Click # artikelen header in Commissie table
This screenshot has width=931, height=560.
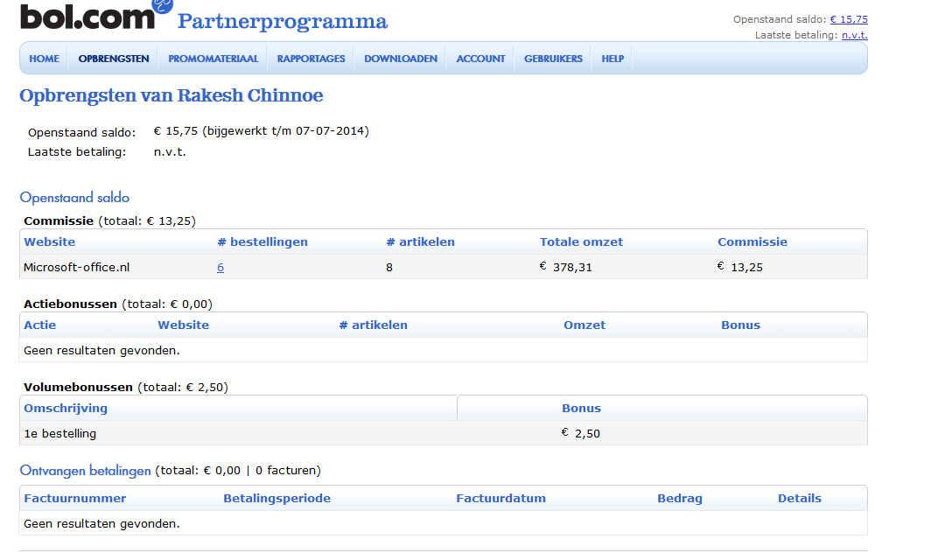point(420,241)
